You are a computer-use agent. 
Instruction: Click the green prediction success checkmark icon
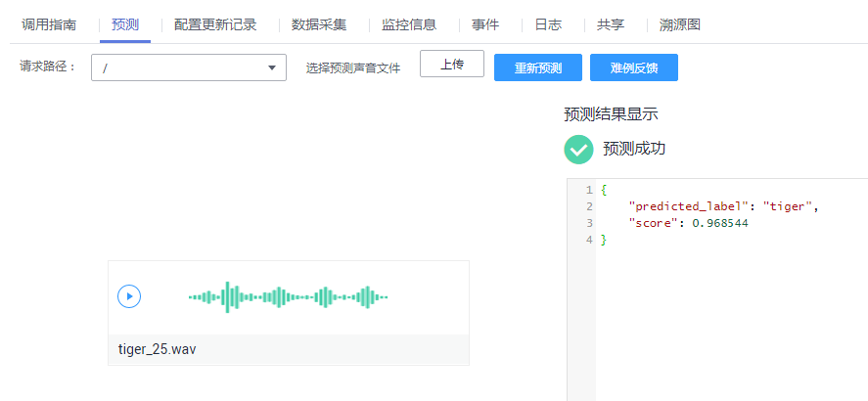pos(578,150)
